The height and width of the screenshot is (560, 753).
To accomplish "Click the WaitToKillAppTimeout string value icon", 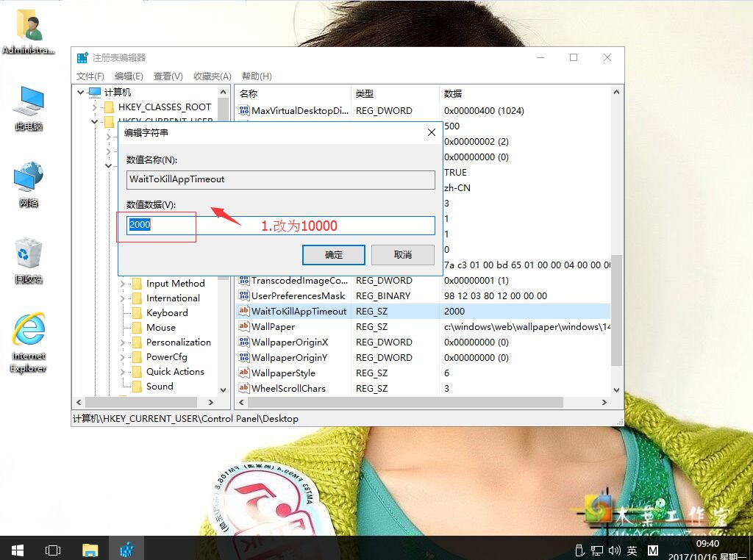I will tap(244, 312).
